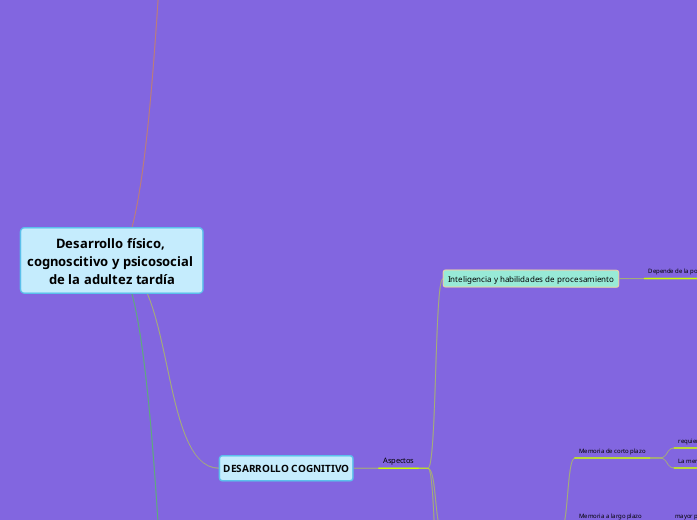
Task: Click the truncated 'Depende de la po' subtopic
Action: point(671,271)
